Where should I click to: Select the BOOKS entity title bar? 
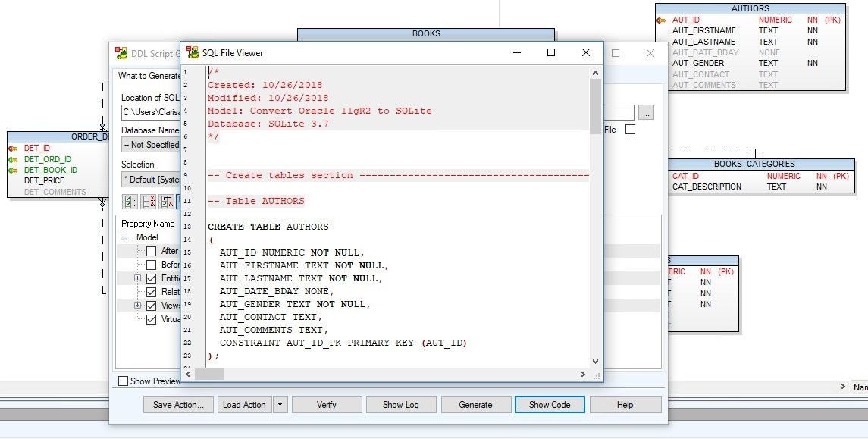point(426,34)
